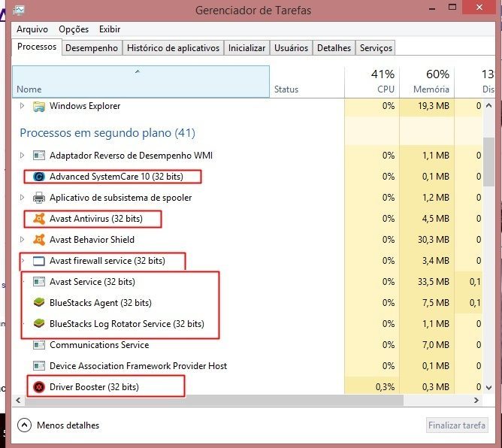Click the Avast Antivirus orange icon
Image resolution: width=502 pixels, height=448 pixels.
point(39,219)
